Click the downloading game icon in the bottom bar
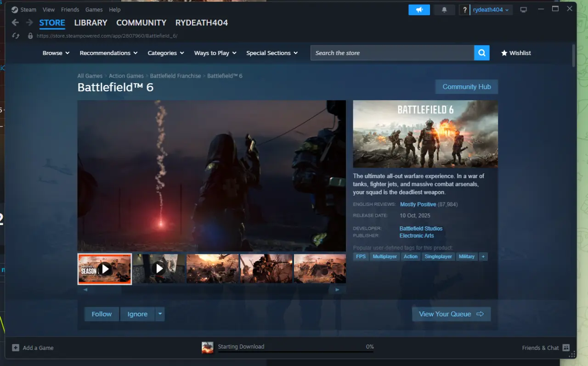Viewport: 588px width, 366px height. (208, 348)
